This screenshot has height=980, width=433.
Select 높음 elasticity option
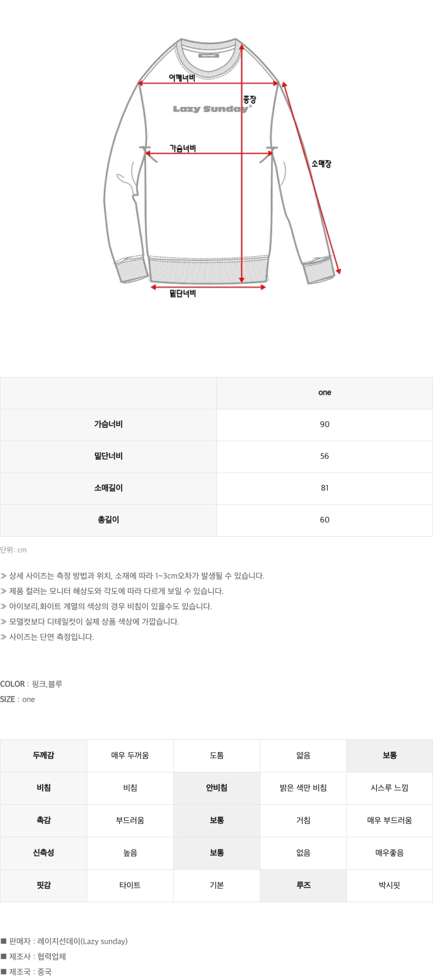pyautogui.click(x=130, y=853)
